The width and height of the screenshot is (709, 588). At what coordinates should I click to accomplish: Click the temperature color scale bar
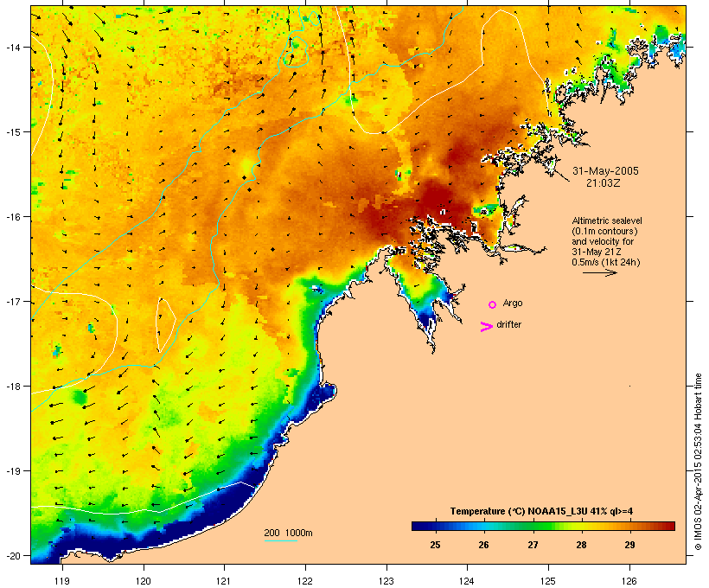tap(543, 526)
